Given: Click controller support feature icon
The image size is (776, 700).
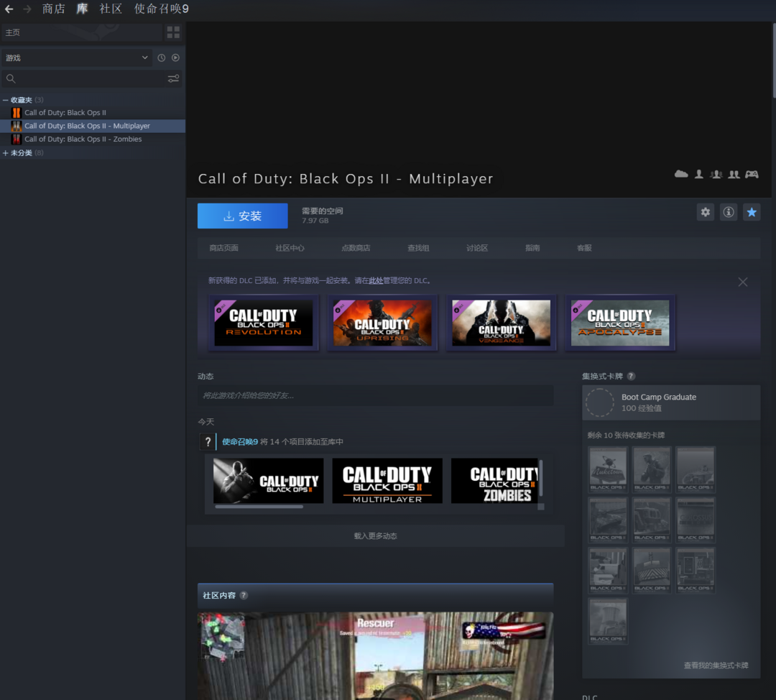Looking at the screenshot, I should [752, 174].
